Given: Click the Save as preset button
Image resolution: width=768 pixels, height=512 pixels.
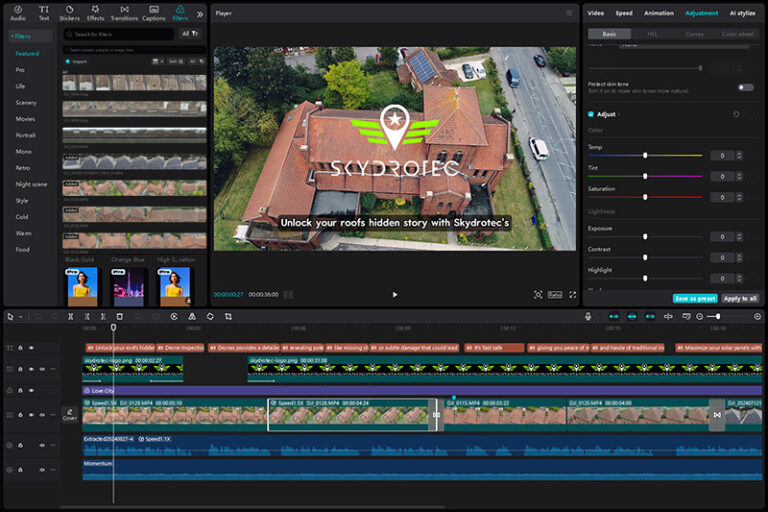Looking at the screenshot, I should pos(695,298).
